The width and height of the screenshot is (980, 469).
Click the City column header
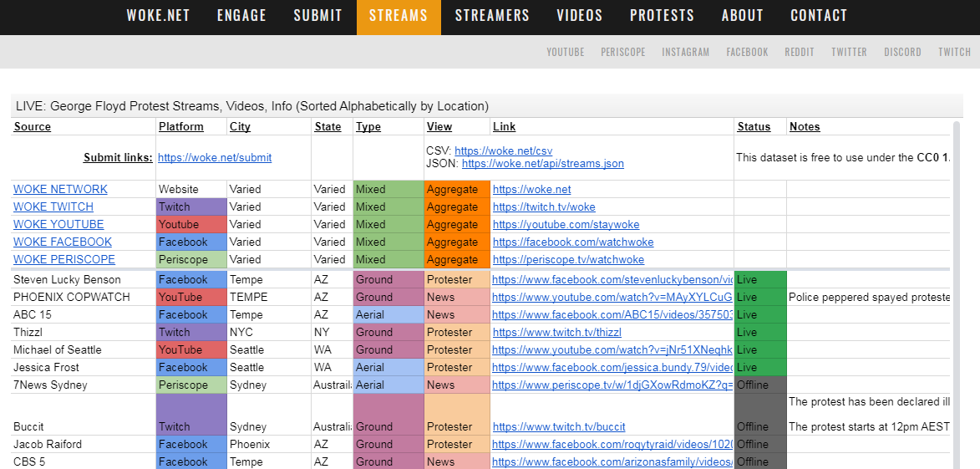[240, 127]
